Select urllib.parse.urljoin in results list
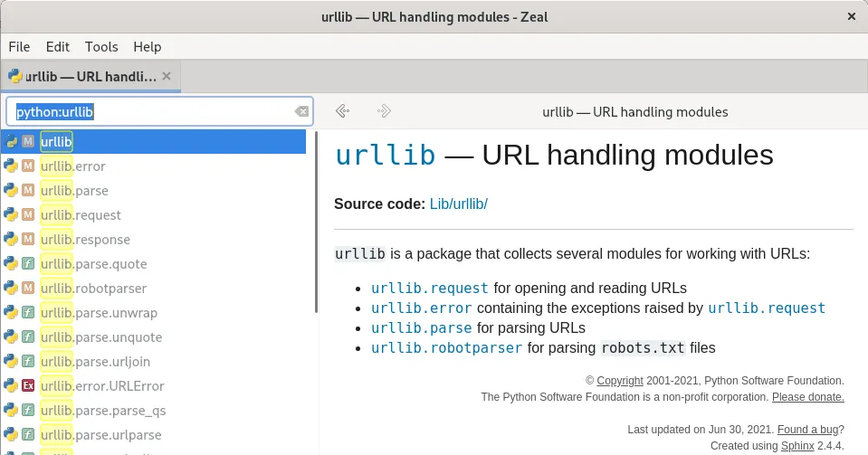Screen dimensions: 868x455 (153, 361)
